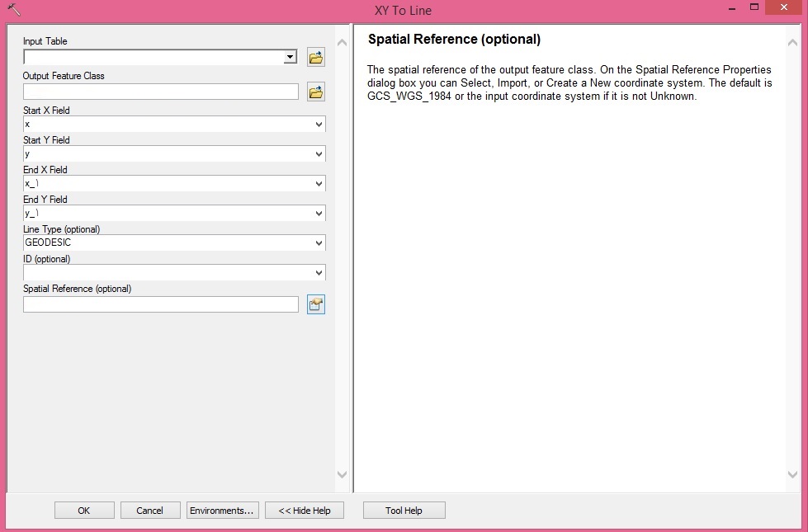Click the << Hide Help button
Screen dimensions: 808x532
(305, 511)
